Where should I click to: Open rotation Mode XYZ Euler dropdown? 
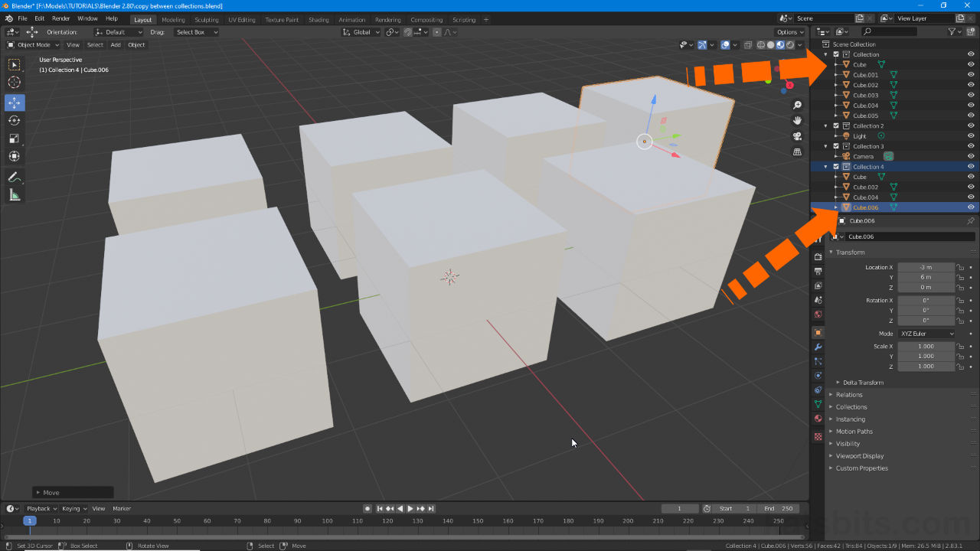(926, 334)
